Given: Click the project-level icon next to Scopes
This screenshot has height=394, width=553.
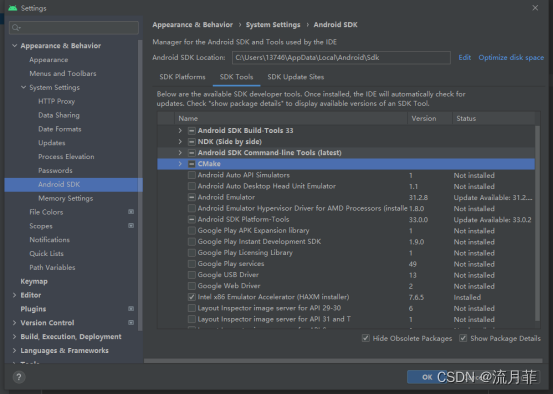Looking at the screenshot, I should click(x=131, y=226).
